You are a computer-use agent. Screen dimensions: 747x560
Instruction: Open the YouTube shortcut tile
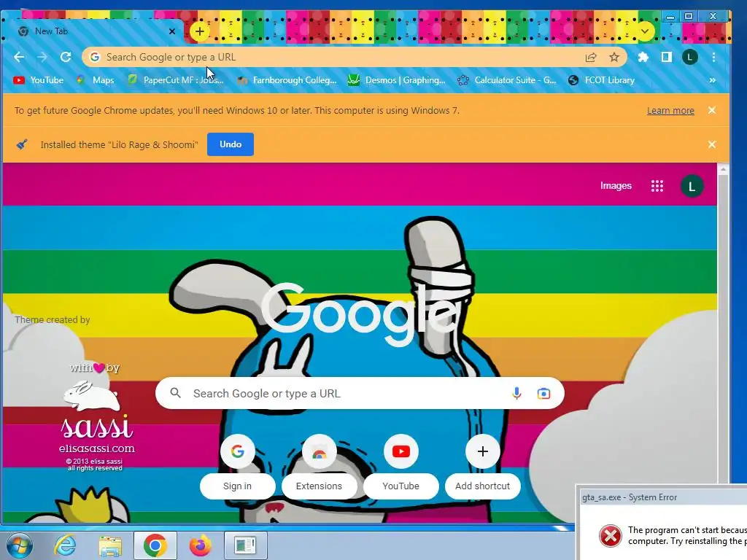[x=400, y=467]
